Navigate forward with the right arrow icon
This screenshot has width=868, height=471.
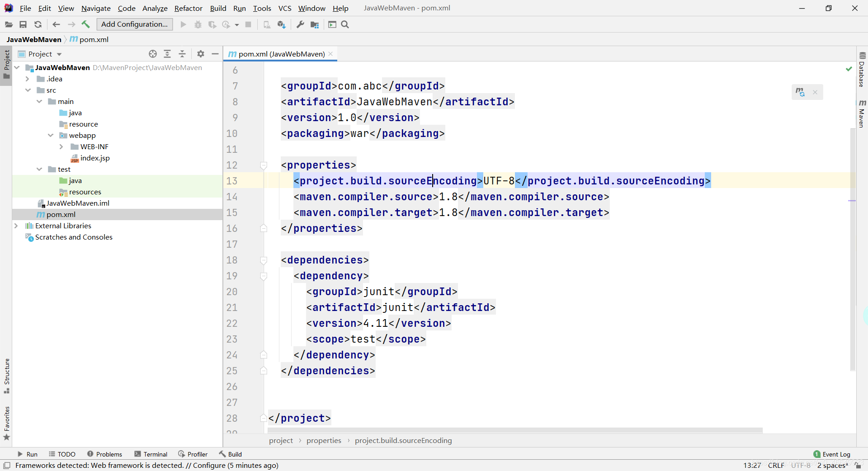(x=71, y=24)
